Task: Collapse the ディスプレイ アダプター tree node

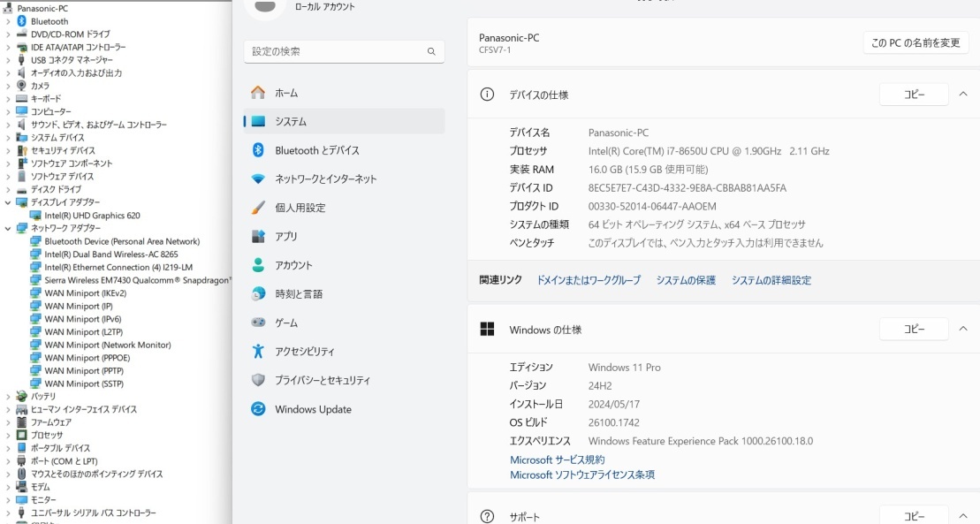Action: coord(7,202)
